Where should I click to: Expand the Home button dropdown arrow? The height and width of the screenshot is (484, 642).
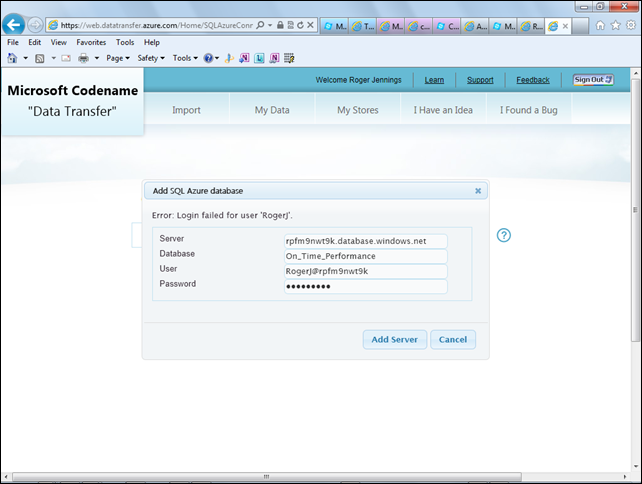pyautogui.click(x=25, y=58)
